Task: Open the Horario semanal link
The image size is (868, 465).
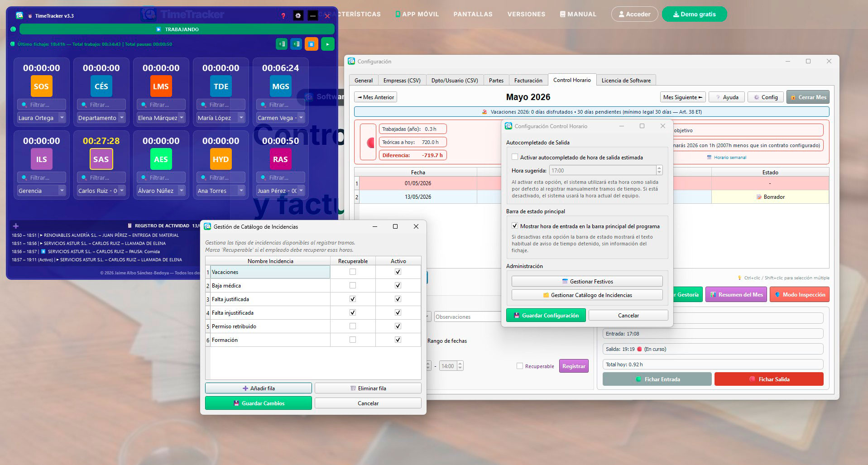Action: click(x=727, y=157)
